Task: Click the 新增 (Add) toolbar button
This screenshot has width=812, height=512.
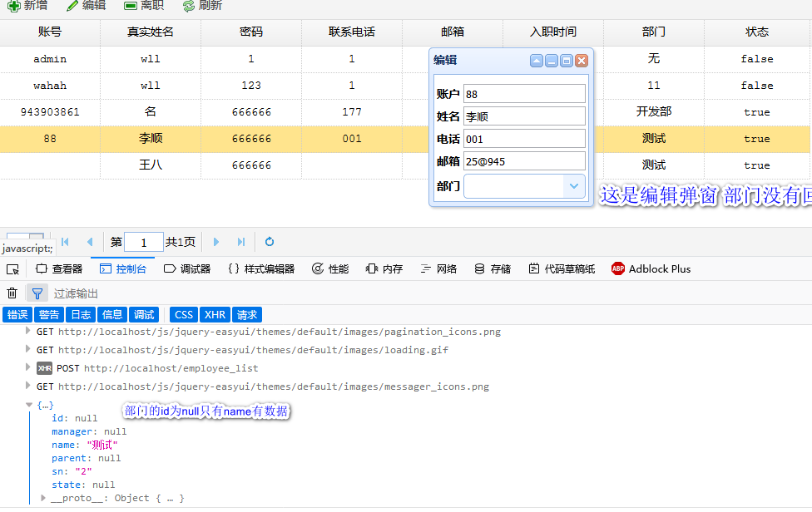Action: [27, 6]
